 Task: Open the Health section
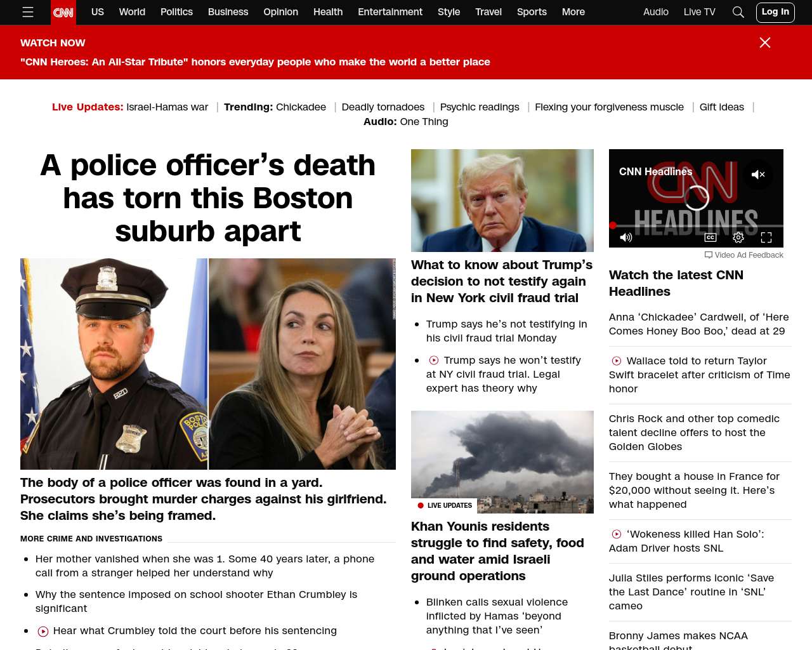(328, 12)
